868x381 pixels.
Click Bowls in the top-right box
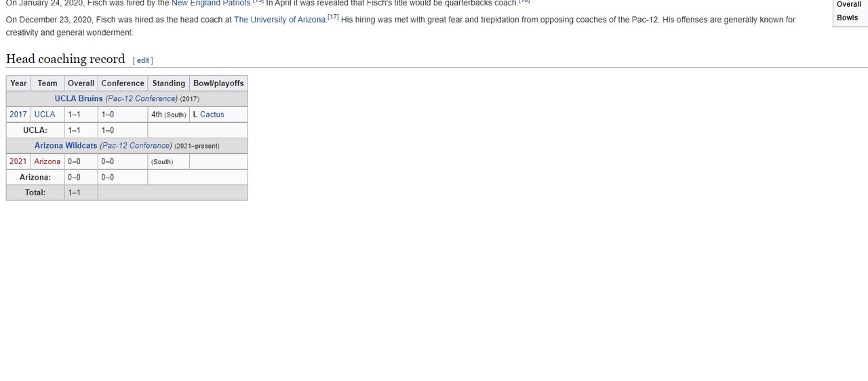pyautogui.click(x=847, y=18)
